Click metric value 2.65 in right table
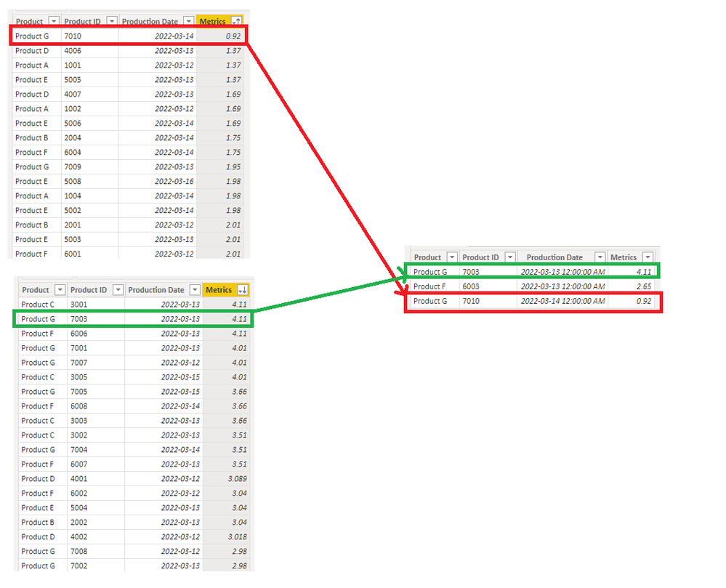 click(x=644, y=286)
